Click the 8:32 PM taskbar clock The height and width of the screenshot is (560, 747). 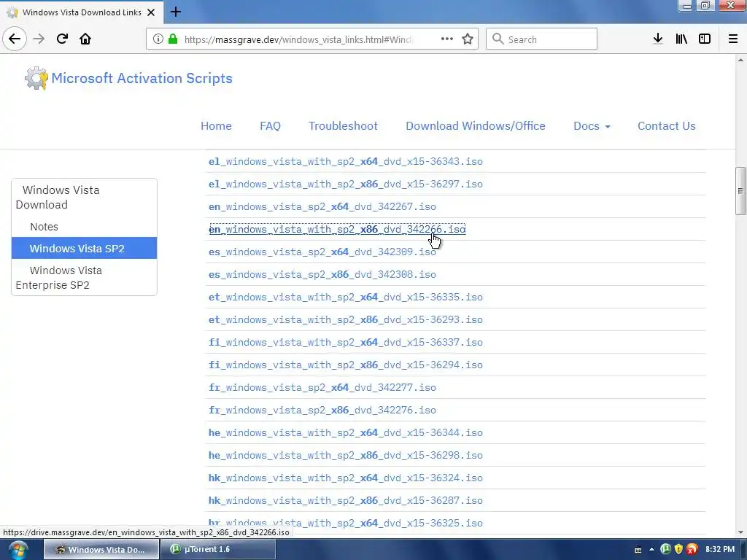coord(720,550)
